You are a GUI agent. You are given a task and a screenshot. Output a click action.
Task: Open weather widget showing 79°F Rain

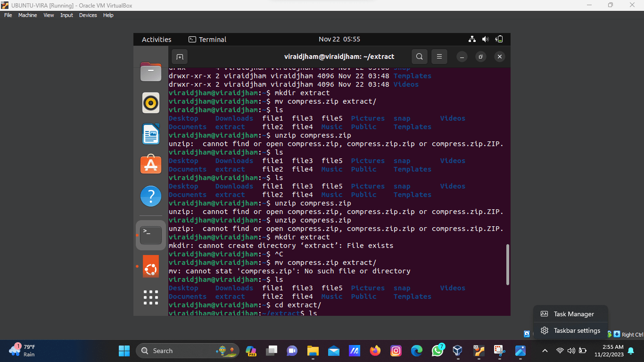(23, 351)
